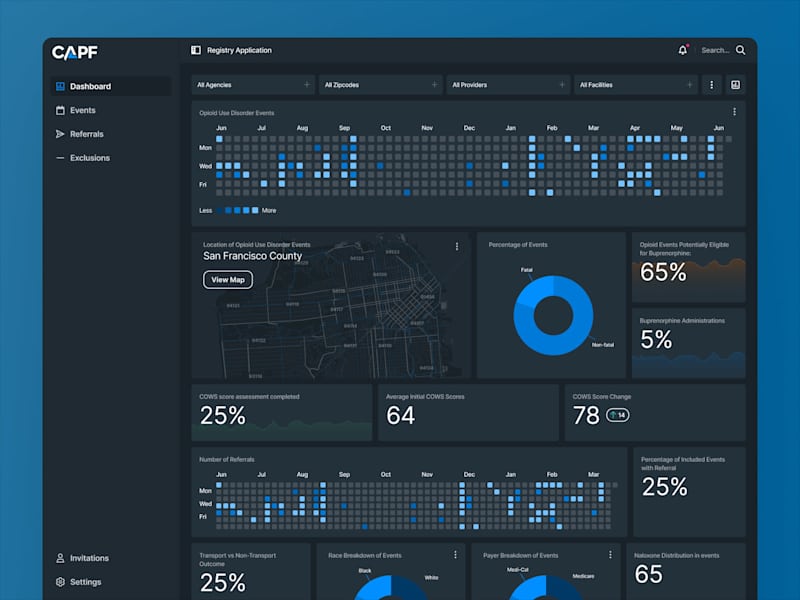Click the plus icon in All Providers

[562, 85]
